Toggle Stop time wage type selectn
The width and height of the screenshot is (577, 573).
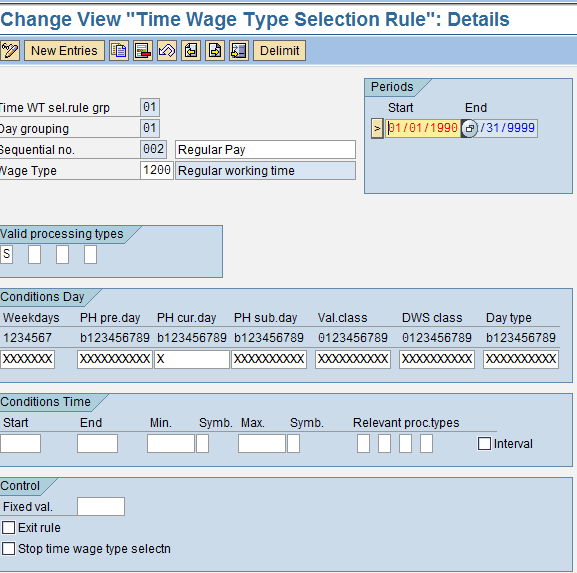8,548
